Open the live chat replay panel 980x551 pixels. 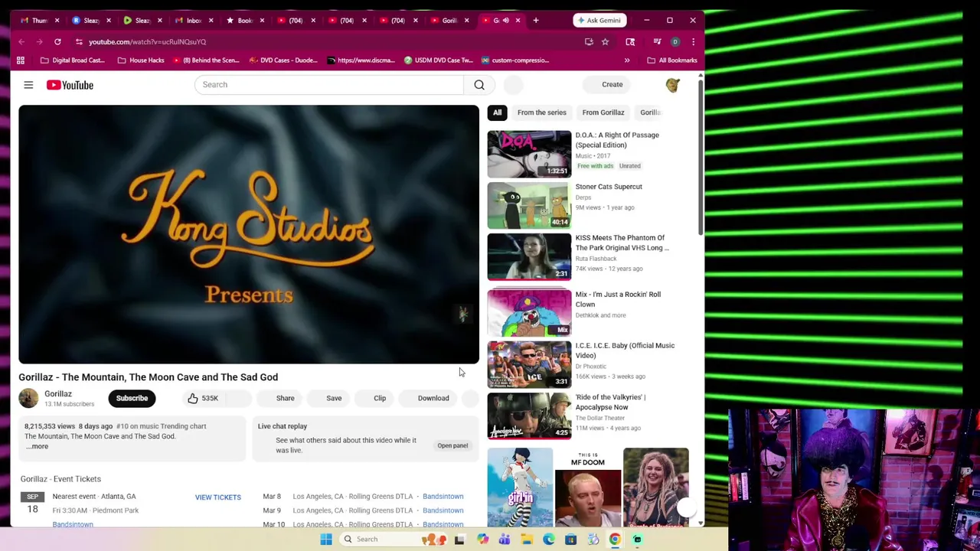(452, 445)
